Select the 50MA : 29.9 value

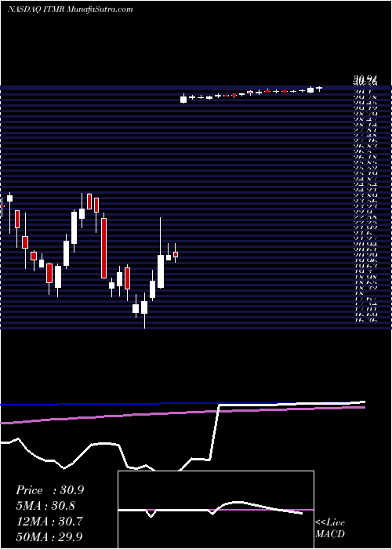click(x=49, y=536)
